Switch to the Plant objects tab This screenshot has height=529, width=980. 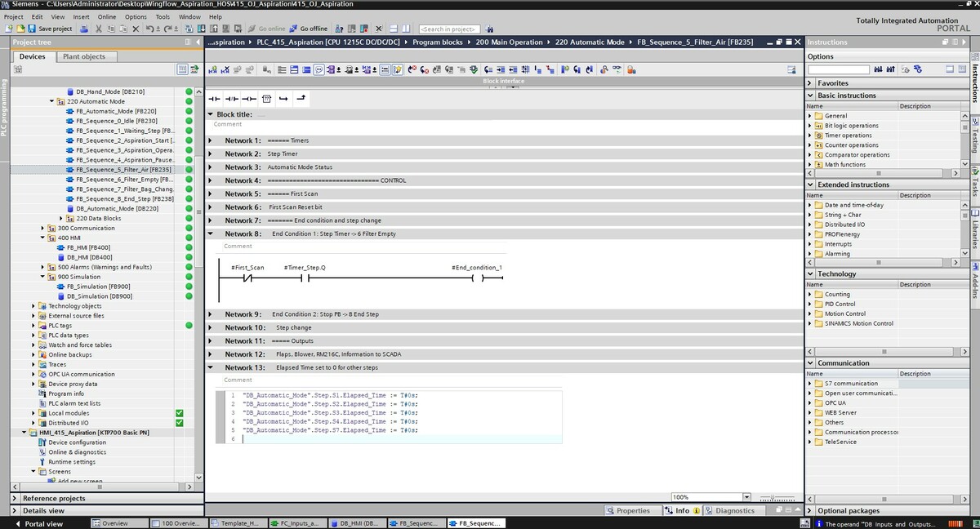83,57
